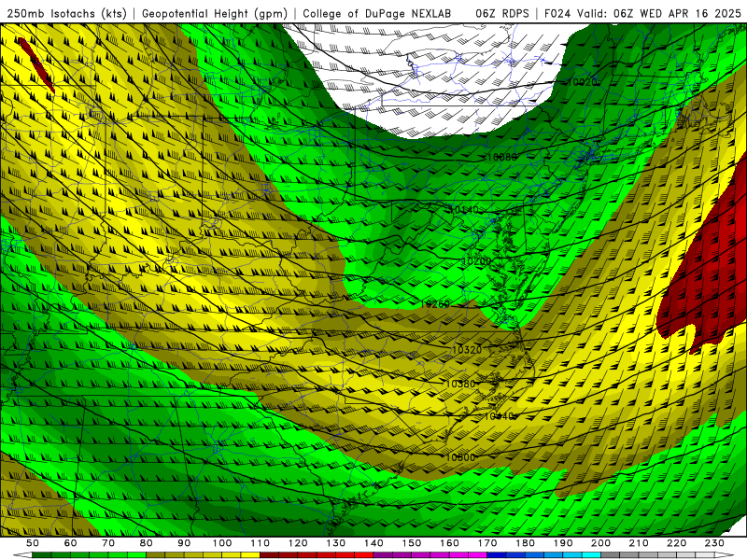Image resolution: width=747 pixels, height=560 pixels.
Task: Click the "College of DuPage NEXLAB" header text
Action: [x=376, y=14]
